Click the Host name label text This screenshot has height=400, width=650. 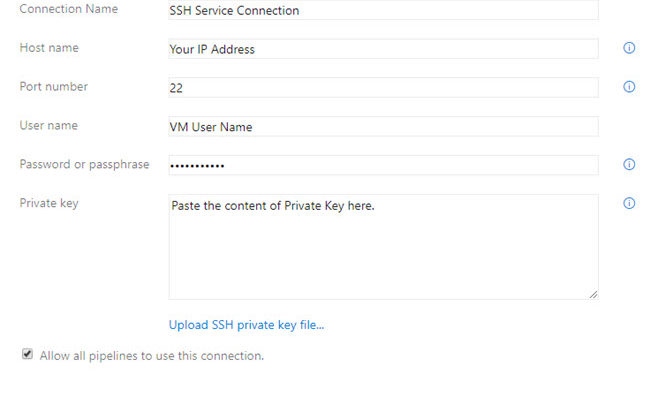point(49,48)
